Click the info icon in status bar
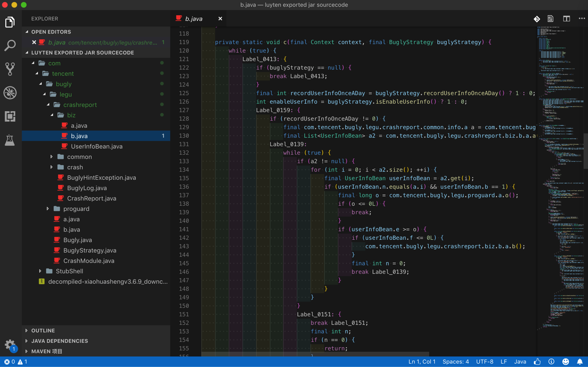 [552, 362]
